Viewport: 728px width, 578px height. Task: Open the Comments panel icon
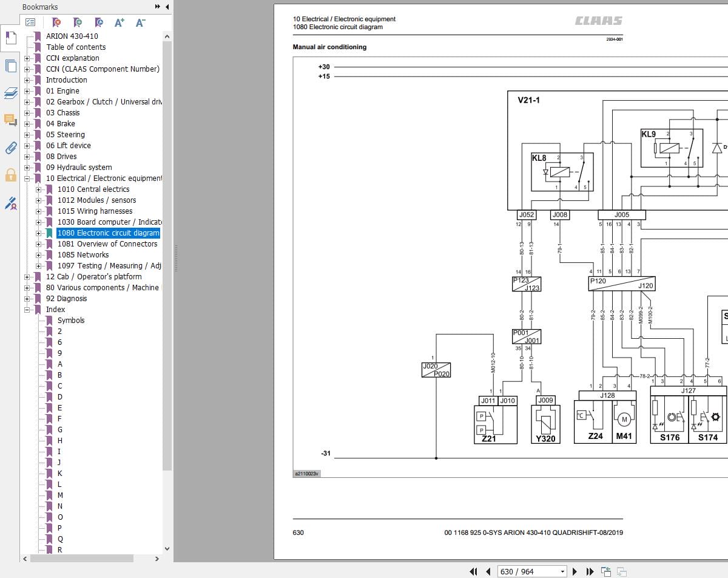pos(10,120)
